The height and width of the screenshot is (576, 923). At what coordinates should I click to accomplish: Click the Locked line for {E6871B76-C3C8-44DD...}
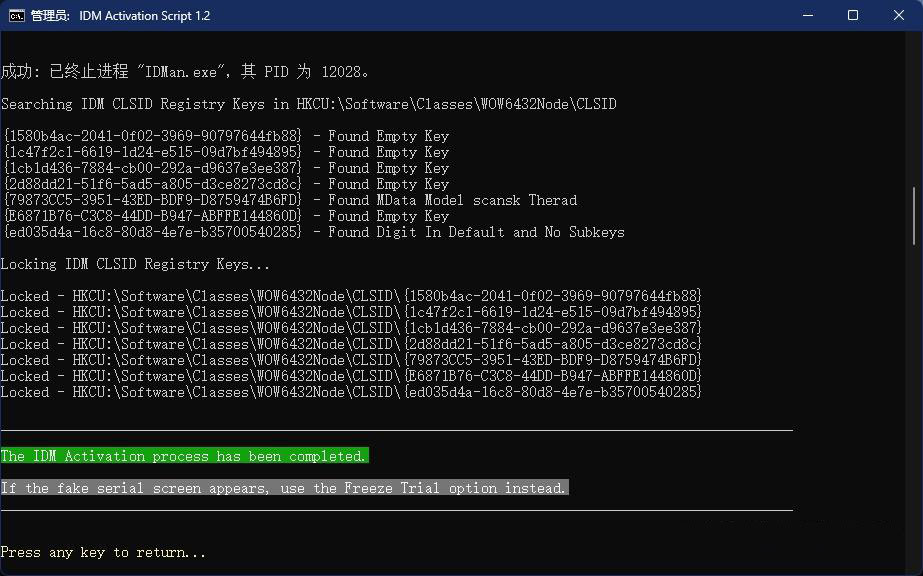click(x=351, y=376)
